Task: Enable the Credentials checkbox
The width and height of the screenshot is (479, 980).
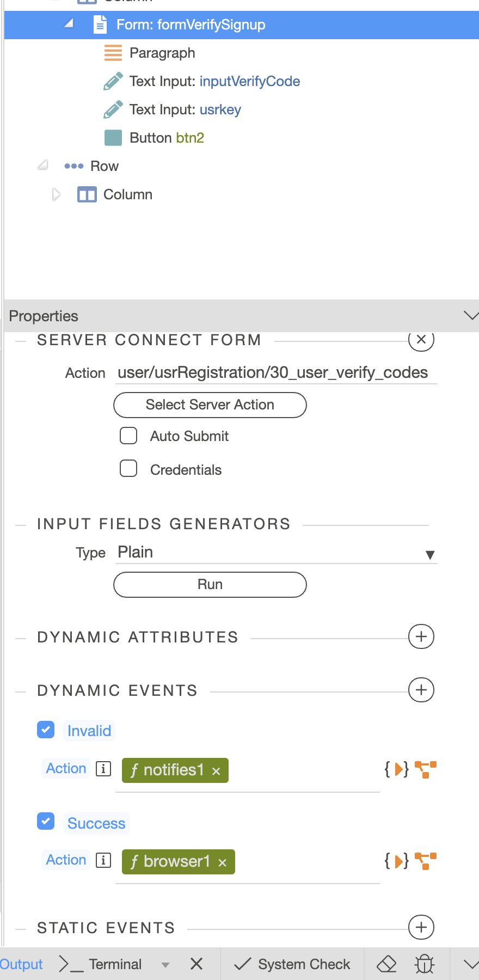Action: [x=128, y=469]
